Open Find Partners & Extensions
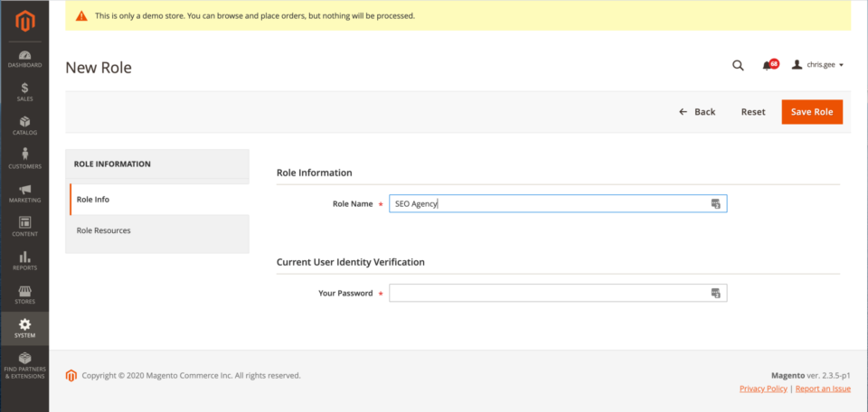 coord(24,366)
